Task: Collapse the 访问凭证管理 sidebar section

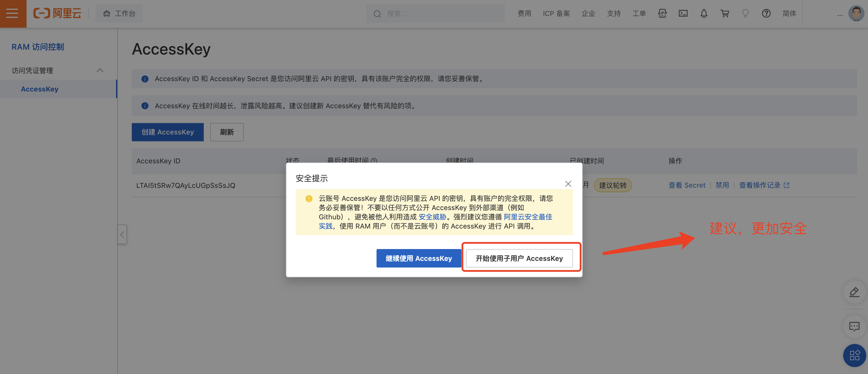Action: click(100, 70)
